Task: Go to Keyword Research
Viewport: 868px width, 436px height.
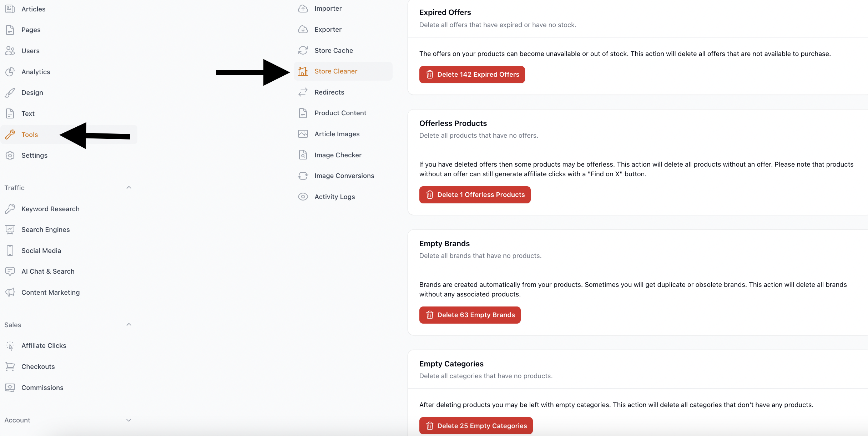Action: tap(50, 209)
